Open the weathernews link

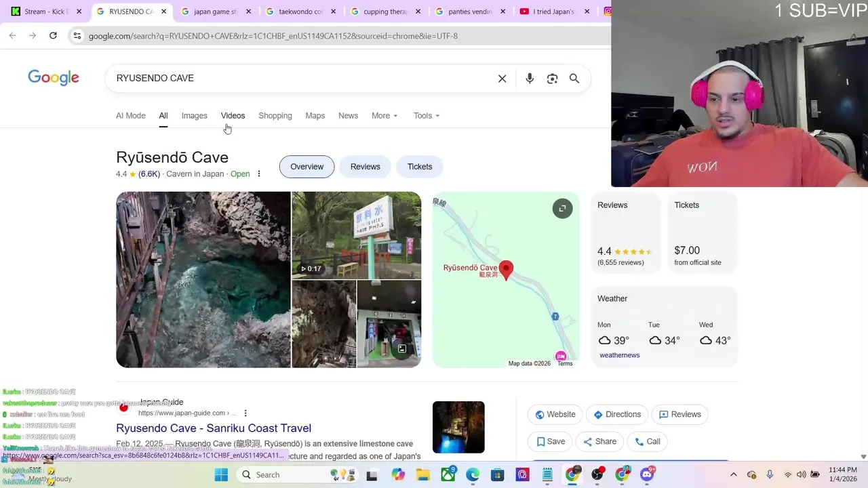pos(619,355)
